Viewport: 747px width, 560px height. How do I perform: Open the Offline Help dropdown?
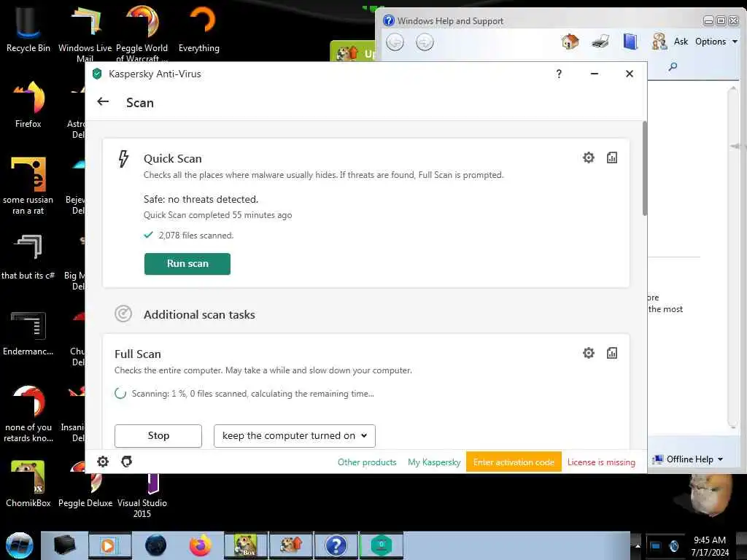click(689, 459)
